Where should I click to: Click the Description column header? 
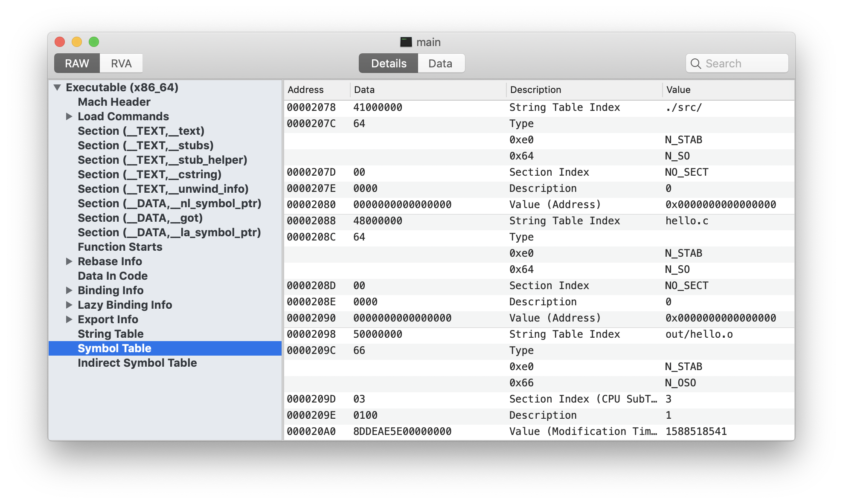click(x=535, y=90)
